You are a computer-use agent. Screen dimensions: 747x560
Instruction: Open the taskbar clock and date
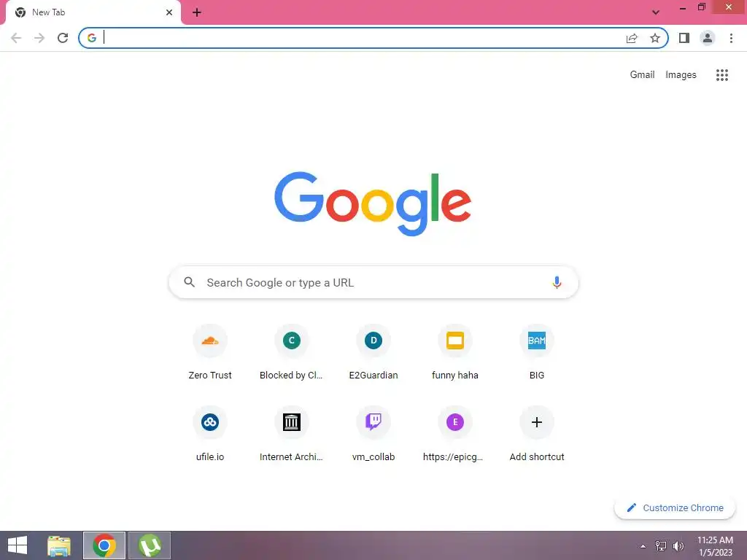click(x=715, y=546)
